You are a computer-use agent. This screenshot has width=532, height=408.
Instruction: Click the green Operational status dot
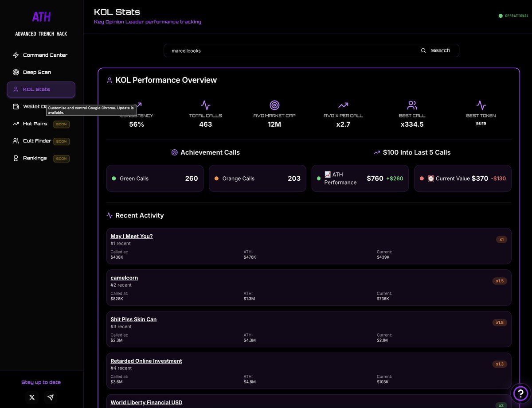point(501,16)
